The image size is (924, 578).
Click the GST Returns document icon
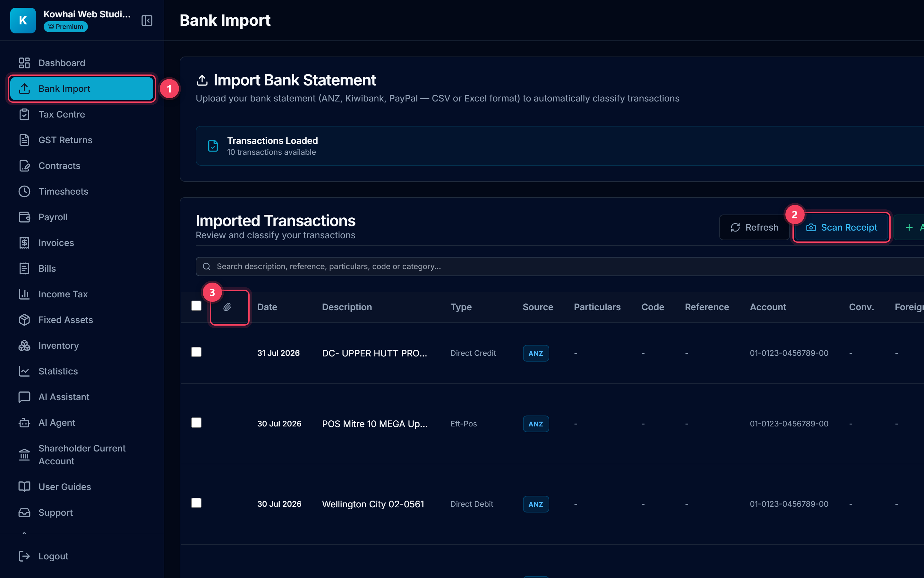coord(24,140)
